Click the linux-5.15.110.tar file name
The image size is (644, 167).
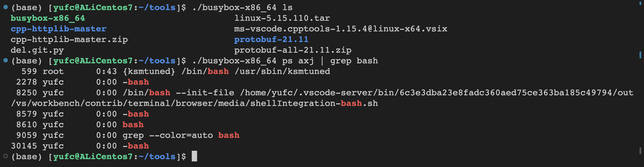282,18
